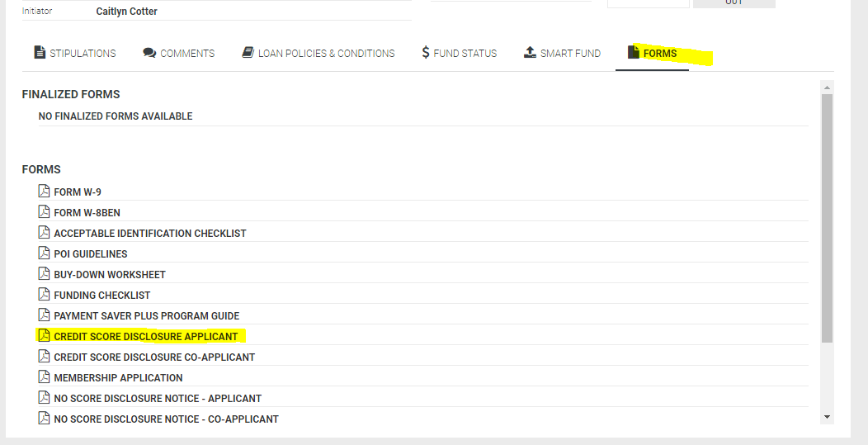Open the Comments tab
868x445 pixels.
tap(178, 54)
